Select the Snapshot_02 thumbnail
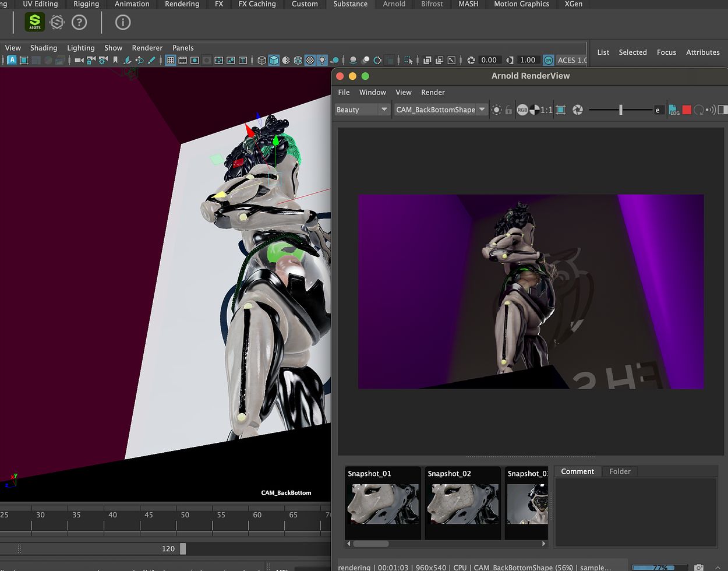 [x=462, y=502]
